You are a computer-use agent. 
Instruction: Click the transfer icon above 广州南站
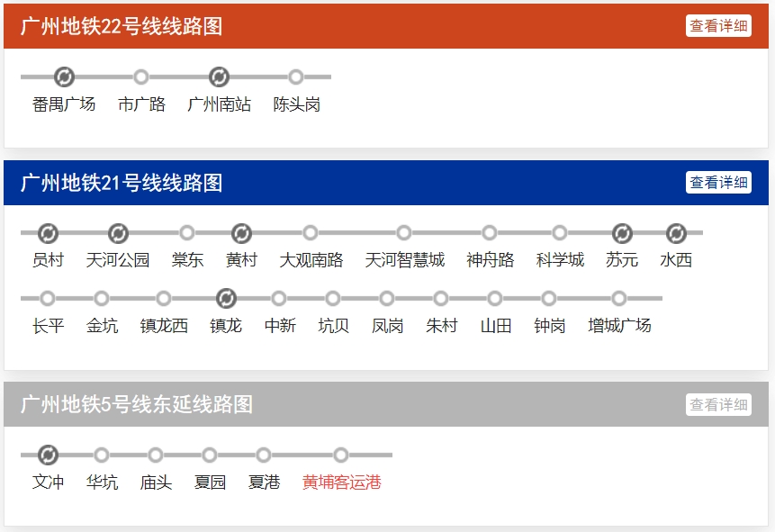click(x=219, y=77)
